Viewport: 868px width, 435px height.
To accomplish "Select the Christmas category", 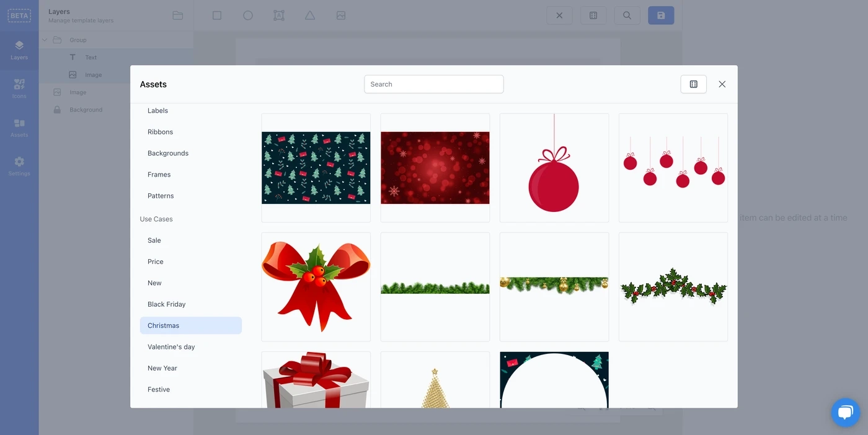I will point(191,325).
